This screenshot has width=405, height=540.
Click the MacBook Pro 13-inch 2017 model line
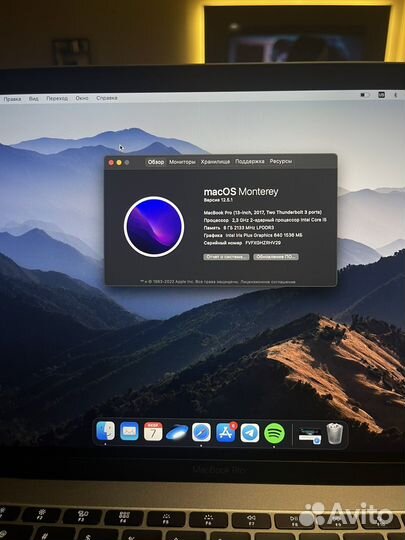click(263, 212)
